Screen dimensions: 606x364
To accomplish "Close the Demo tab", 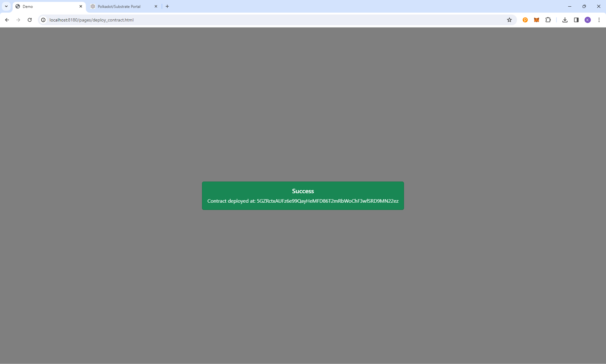I will (x=81, y=6).
